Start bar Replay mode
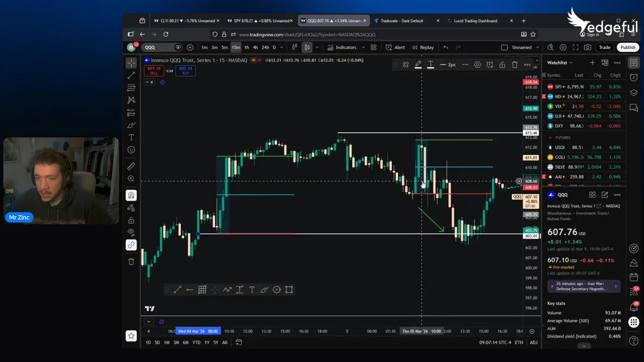 423,47
